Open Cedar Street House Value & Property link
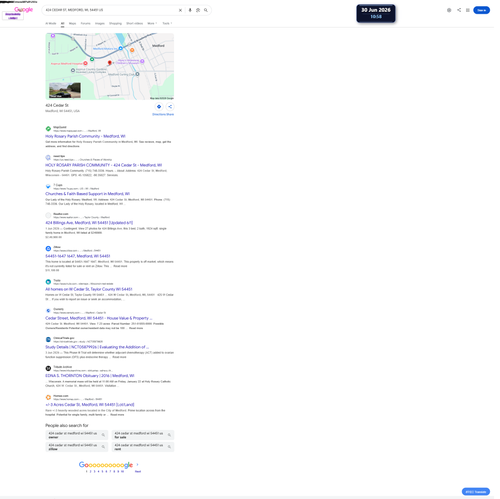This screenshot has width=500, height=499. (x=99, y=318)
